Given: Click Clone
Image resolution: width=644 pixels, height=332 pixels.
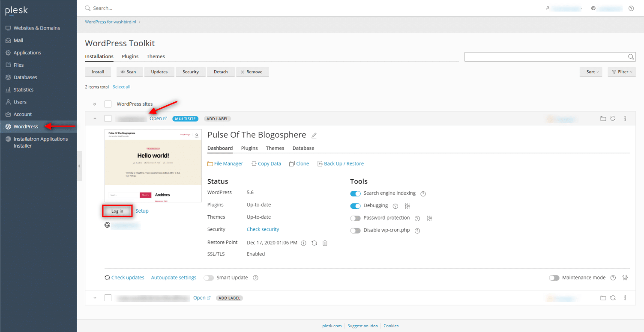Looking at the screenshot, I should [x=299, y=164].
